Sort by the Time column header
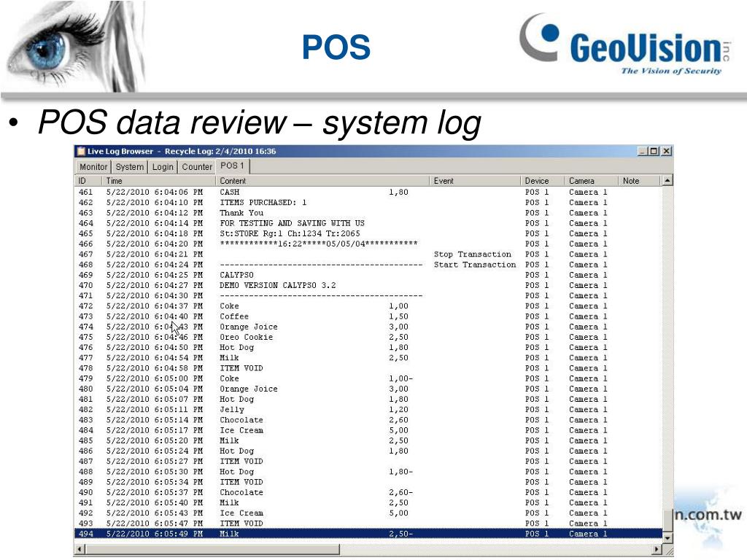 pyautogui.click(x=159, y=181)
